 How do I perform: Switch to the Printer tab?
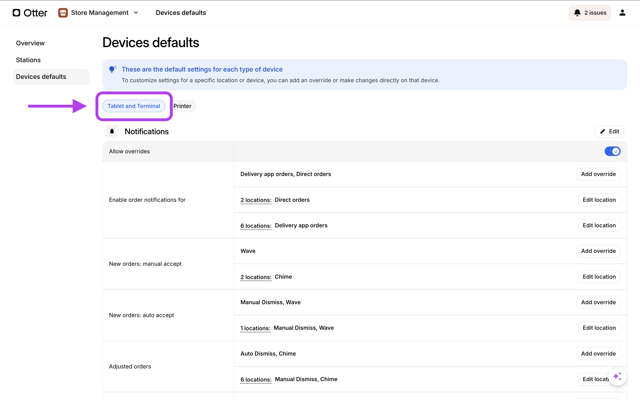[x=182, y=106]
